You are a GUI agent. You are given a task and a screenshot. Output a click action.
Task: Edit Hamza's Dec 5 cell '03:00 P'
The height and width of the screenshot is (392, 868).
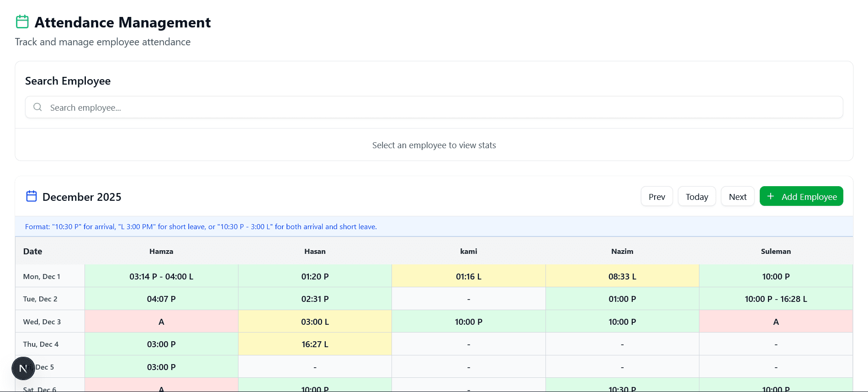point(161,367)
